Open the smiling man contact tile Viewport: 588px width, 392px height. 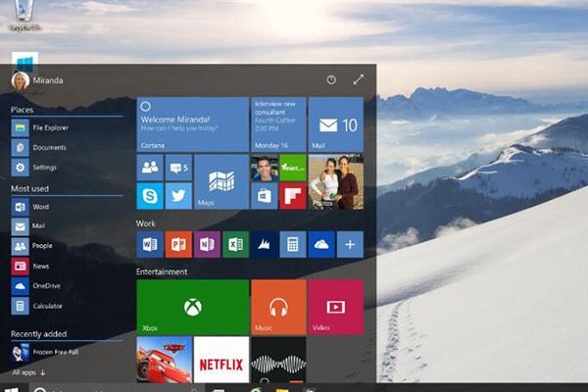pyautogui.click(x=265, y=168)
